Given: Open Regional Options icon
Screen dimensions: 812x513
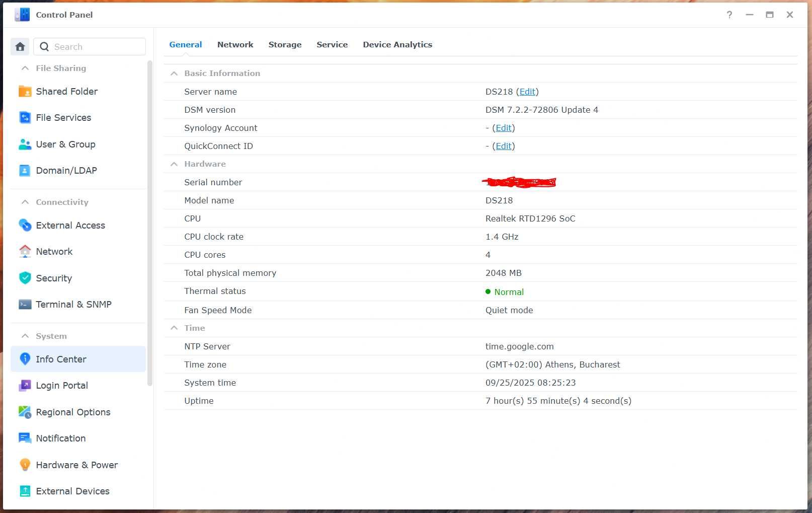Looking at the screenshot, I should point(25,412).
